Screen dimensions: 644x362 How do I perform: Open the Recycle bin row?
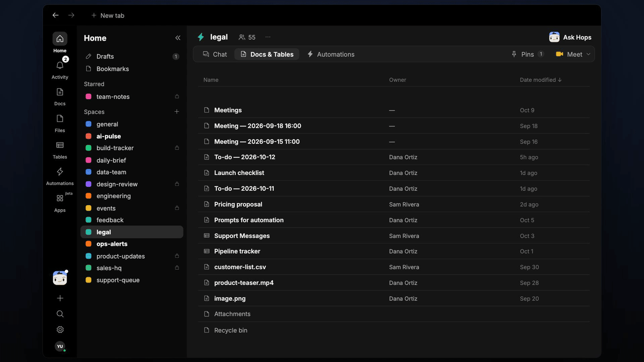(x=394, y=330)
